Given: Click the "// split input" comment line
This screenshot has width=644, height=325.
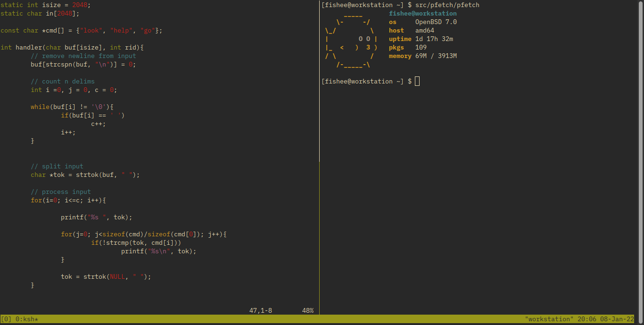Looking at the screenshot, I should (57, 167).
